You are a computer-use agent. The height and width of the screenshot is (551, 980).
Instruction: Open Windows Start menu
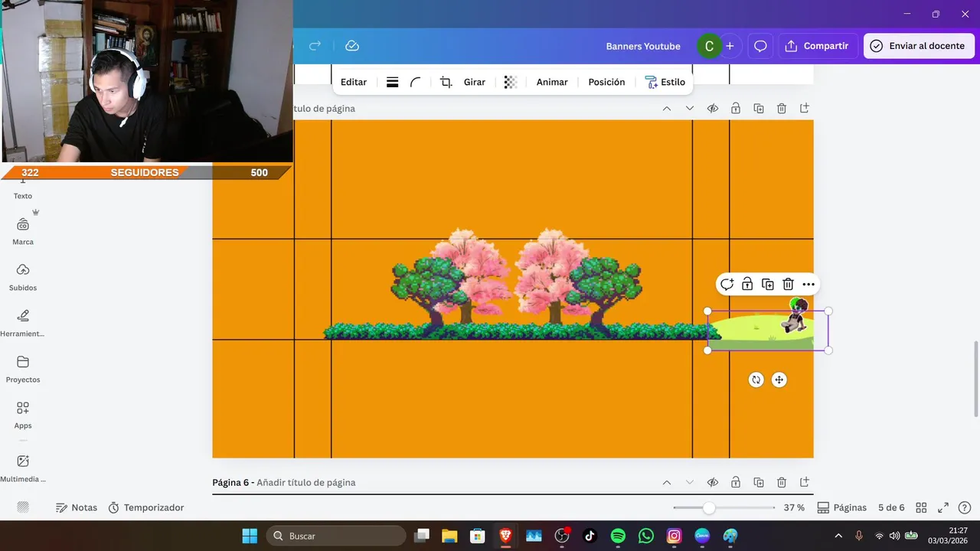250,536
